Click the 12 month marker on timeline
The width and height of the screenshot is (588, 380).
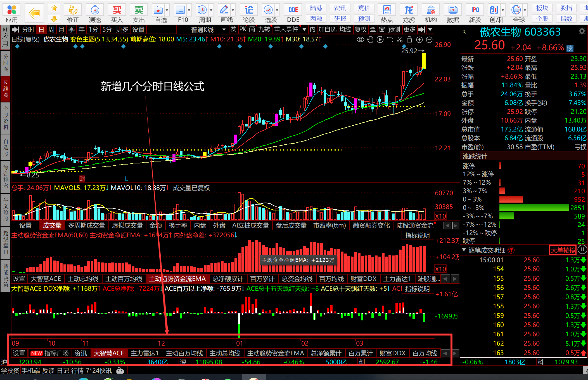coord(161,343)
